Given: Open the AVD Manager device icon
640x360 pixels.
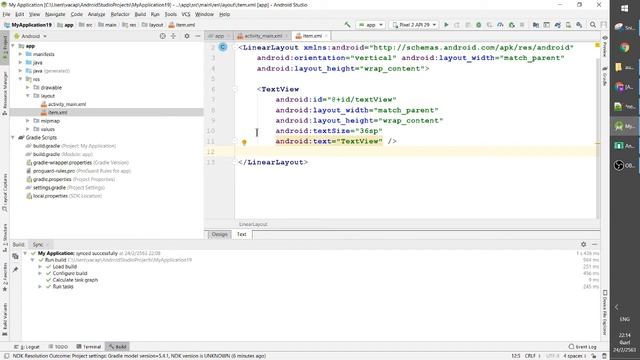Looking at the screenshot, I should pyautogui.click(x=568, y=25).
